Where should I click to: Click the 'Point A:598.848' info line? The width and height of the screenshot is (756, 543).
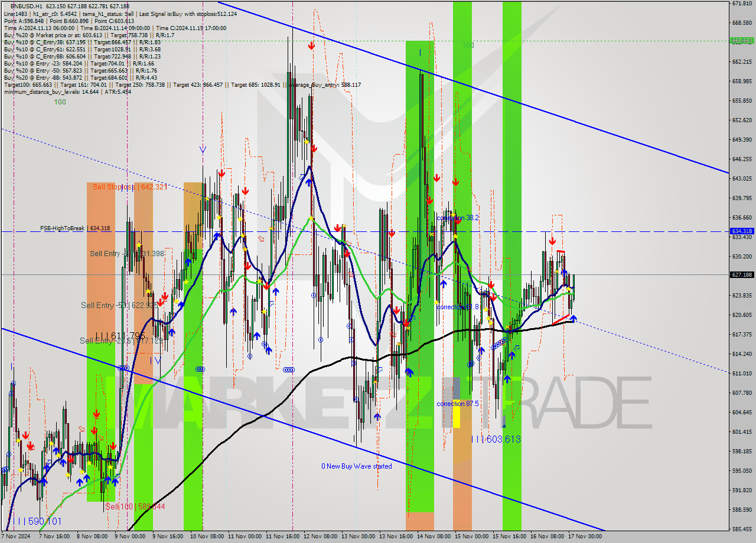point(70,21)
